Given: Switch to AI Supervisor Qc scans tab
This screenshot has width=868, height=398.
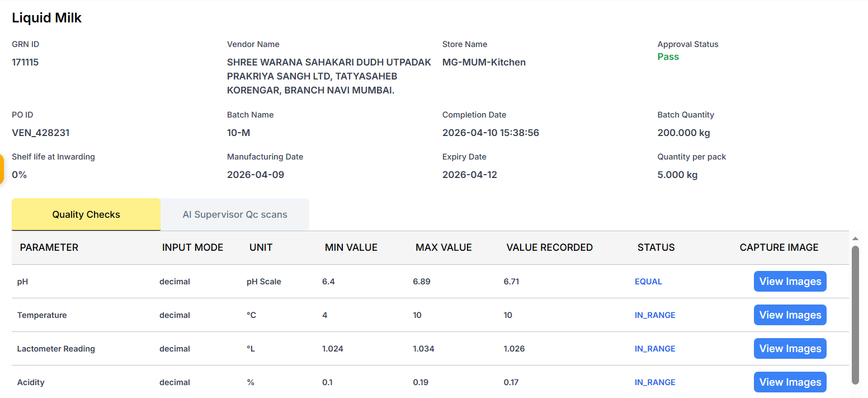Looking at the screenshot, I should pos(234,214).
